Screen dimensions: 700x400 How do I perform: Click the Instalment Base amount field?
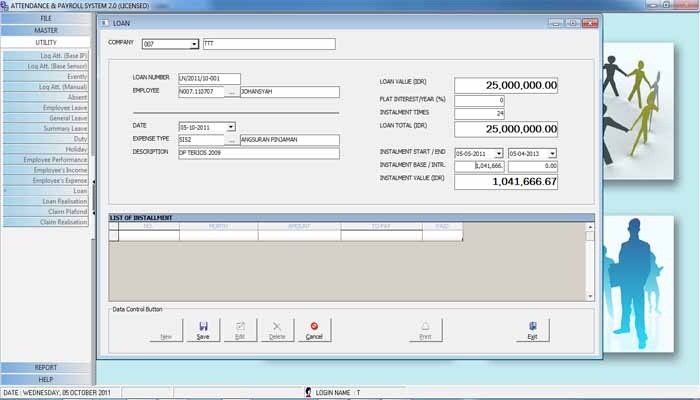point(479,166)
